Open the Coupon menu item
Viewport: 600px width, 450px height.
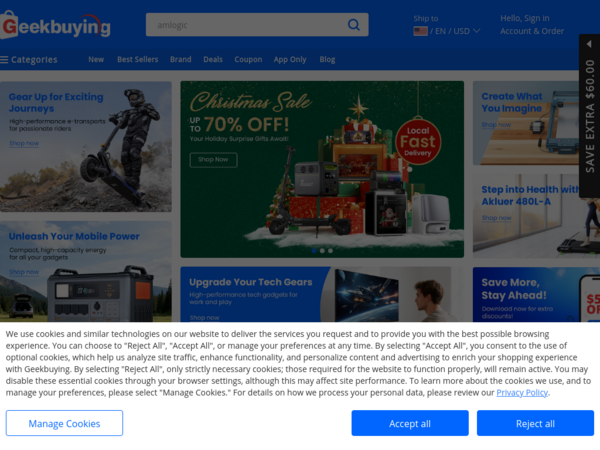pyautogui.click(x=248, y=59)
